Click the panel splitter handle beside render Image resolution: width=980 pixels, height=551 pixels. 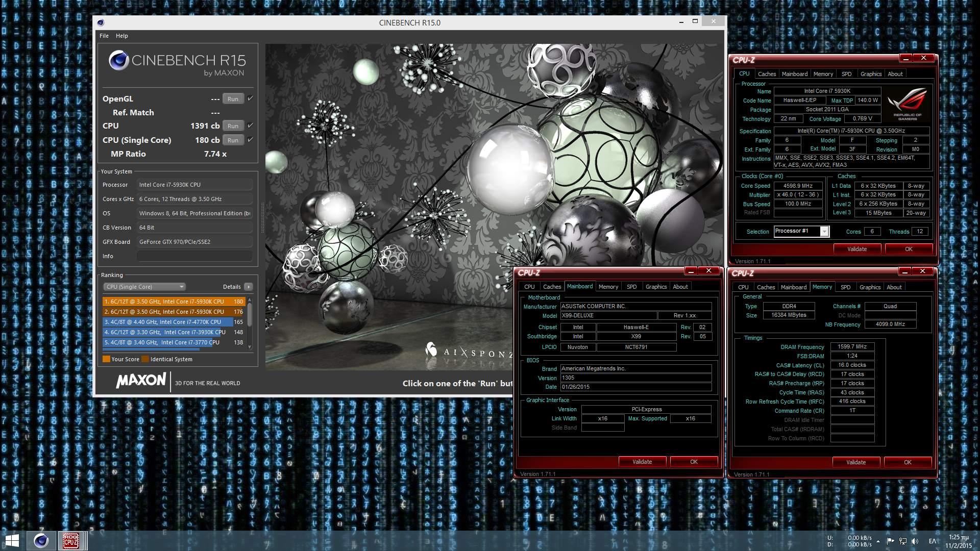(x=263, y=217)
